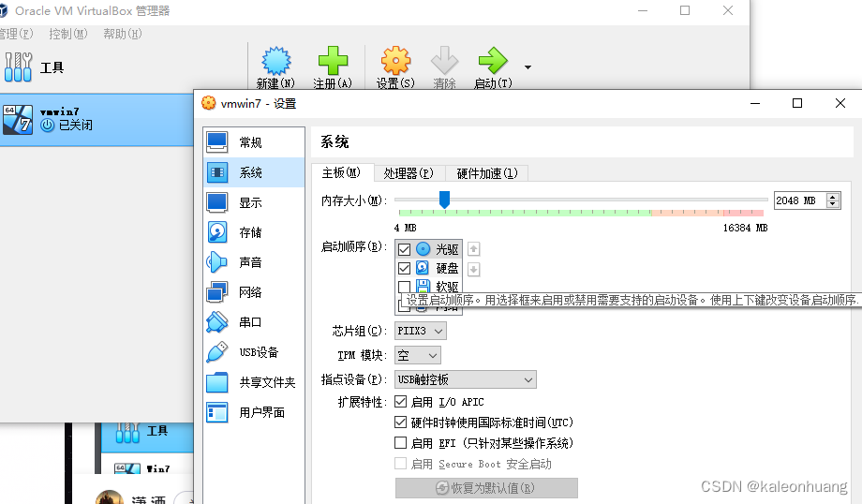This screenshot has height=504, width=862.
Task: Click the 恢复为默认值(R) button
Action: click(x=486, y=488)
